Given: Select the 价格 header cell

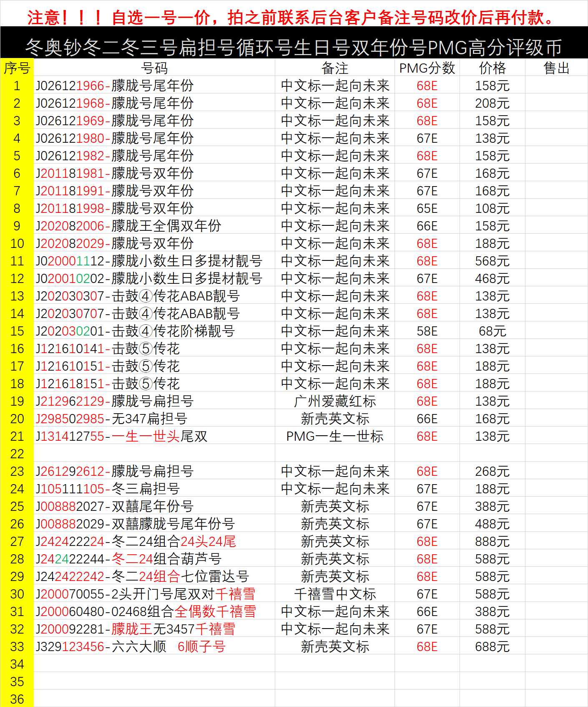Looking at the screenshot, I should pos(492,68).
